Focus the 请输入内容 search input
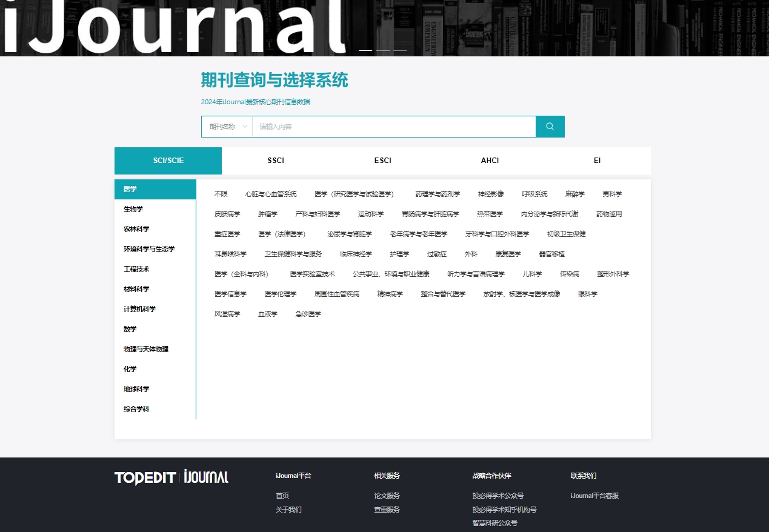 point(394,127)
